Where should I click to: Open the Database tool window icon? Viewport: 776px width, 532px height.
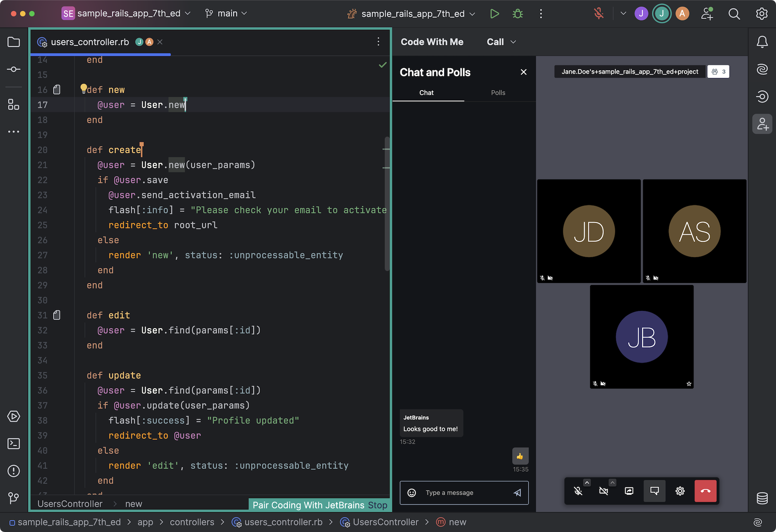(762, 498)
